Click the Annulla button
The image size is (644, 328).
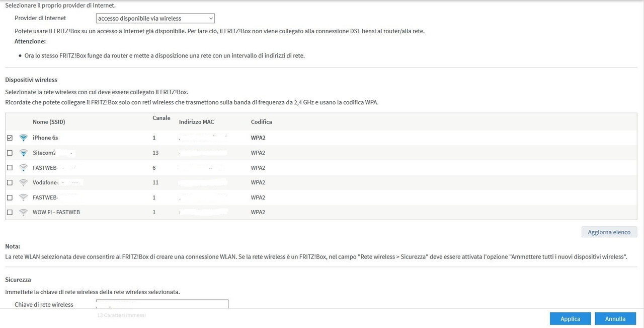(x=615, y=319)
